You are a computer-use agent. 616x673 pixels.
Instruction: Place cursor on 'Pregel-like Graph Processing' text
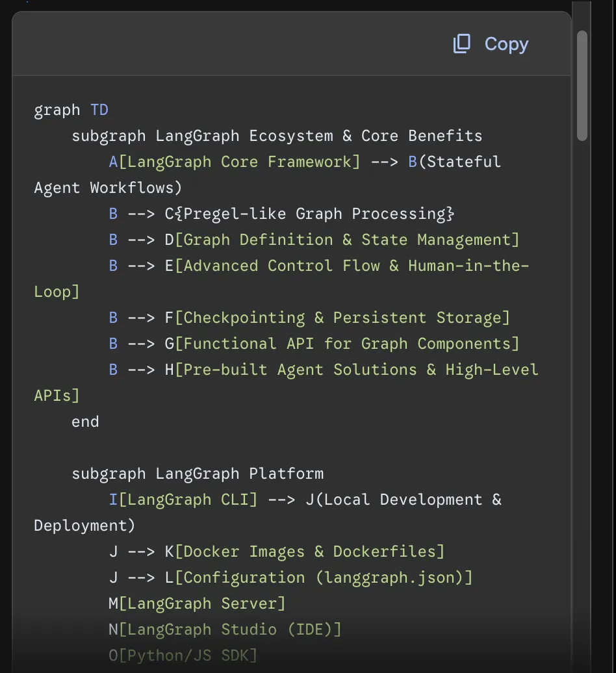coord(310,214)
